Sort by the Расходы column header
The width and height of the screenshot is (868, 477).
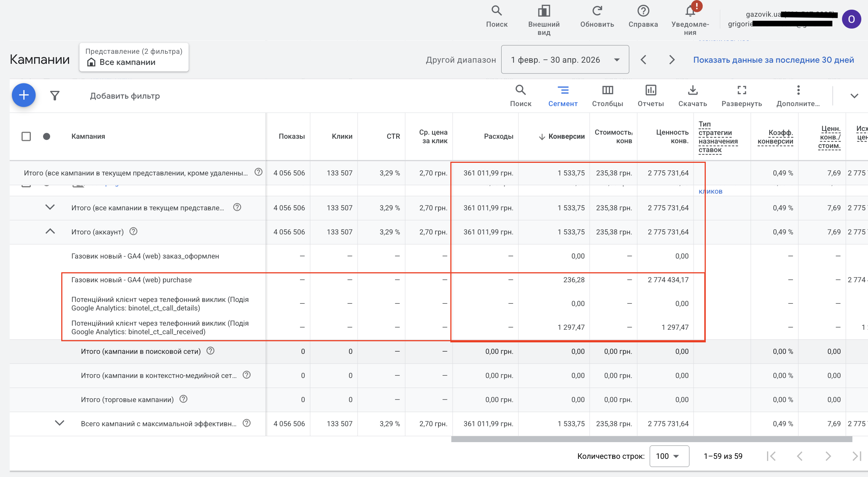point(498,136)
